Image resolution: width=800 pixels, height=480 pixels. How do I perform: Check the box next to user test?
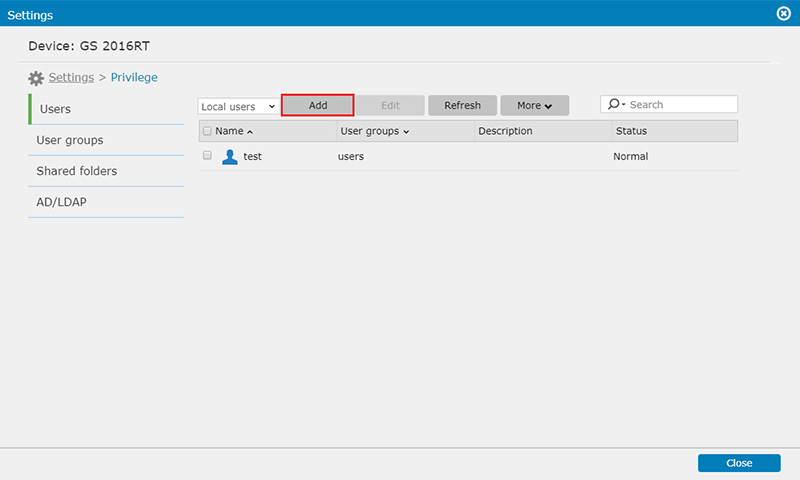coord(207,155)
